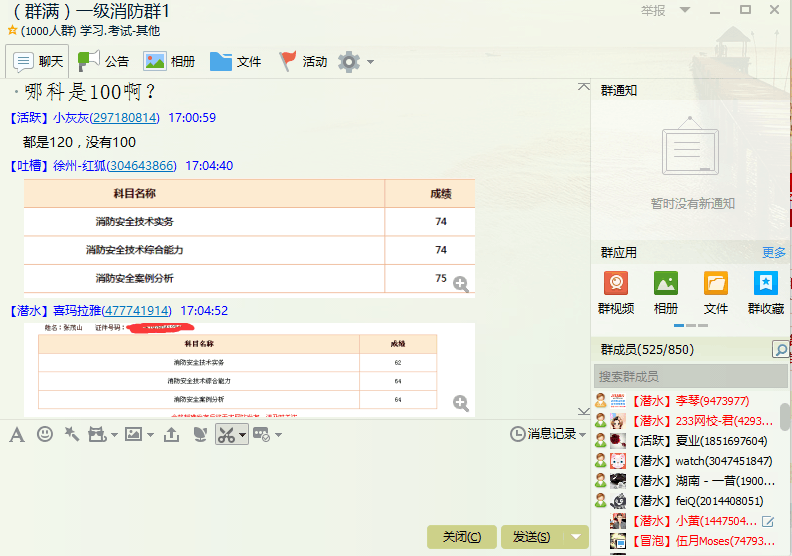Select member feiQ(2014408051)
The image size is (792, 556).
coord(687,501)
